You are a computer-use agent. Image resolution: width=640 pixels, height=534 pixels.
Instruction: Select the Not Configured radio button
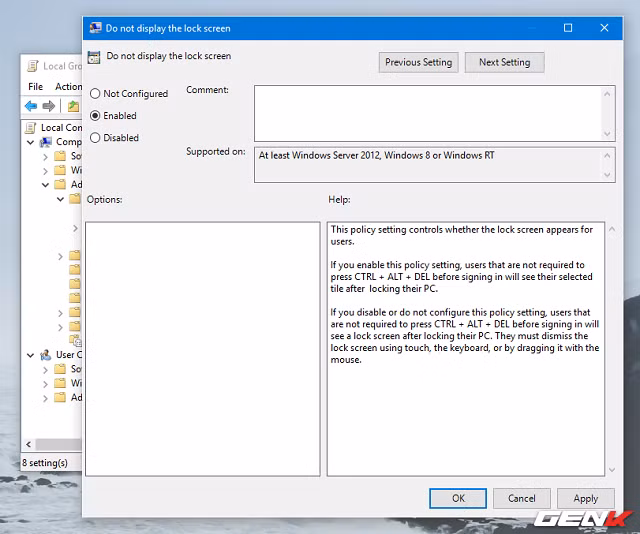click(96, 94)
